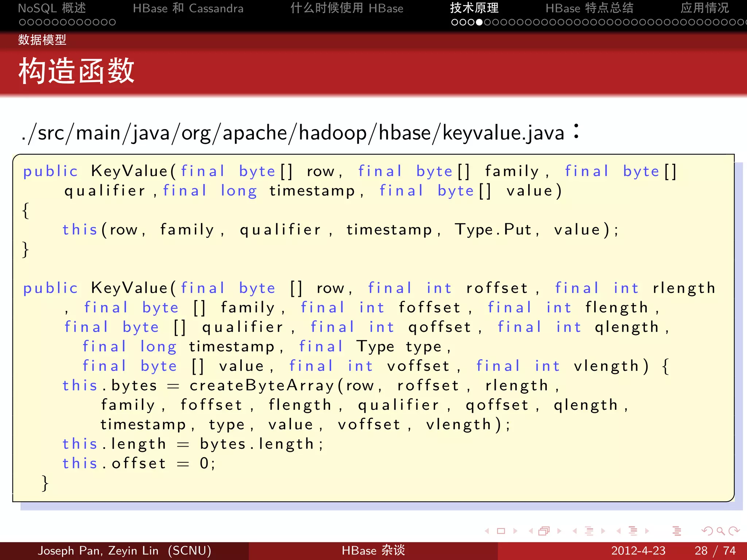The image size is (747, 560).
Task: Click the magnifier search icon
Action: [x=720, y=531]
